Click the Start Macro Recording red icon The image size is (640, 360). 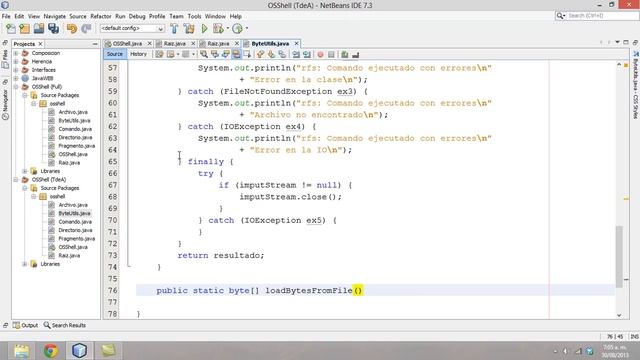(x=320, y=54)
